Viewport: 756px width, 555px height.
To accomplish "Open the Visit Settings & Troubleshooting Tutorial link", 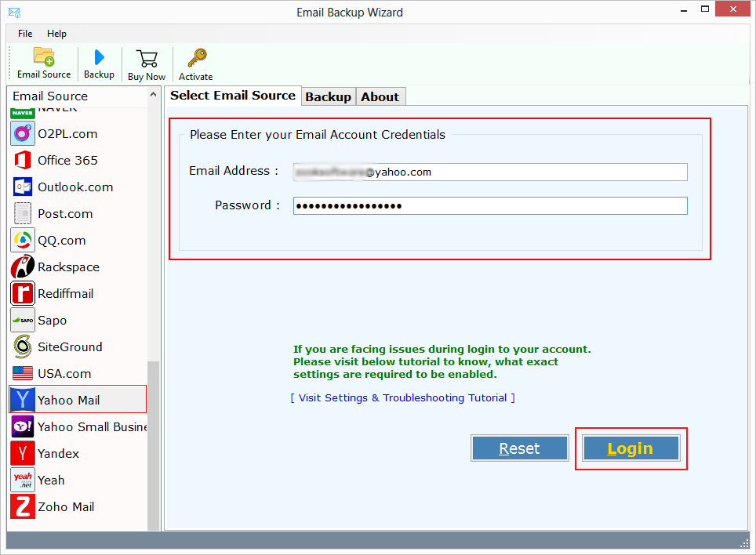I will coord(402,398).
